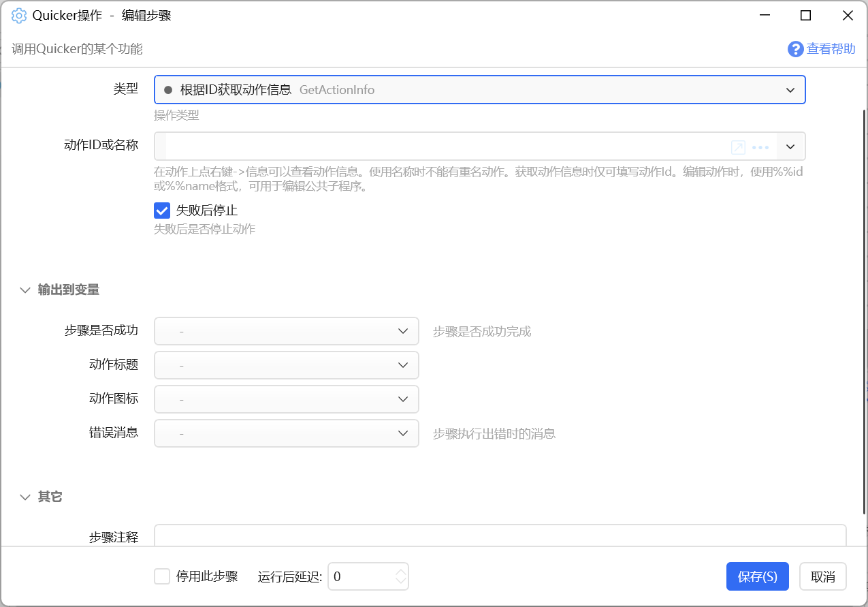
Task: Uncheck the 失败后停止 checkbox
Action: point(162,211)
